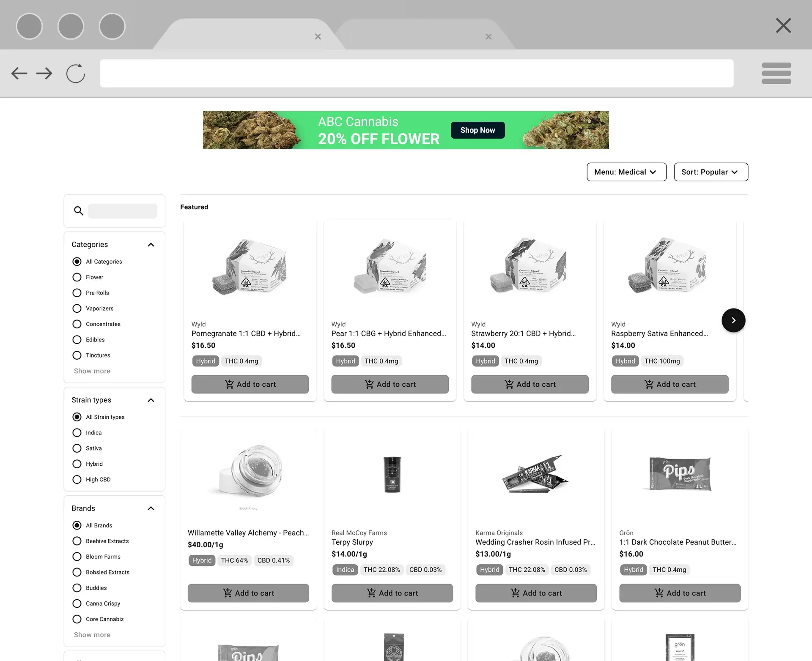Open Wedding Crasher Rosin Infused product title
Screen dimensions: 812x661
(x=535, y=542)
